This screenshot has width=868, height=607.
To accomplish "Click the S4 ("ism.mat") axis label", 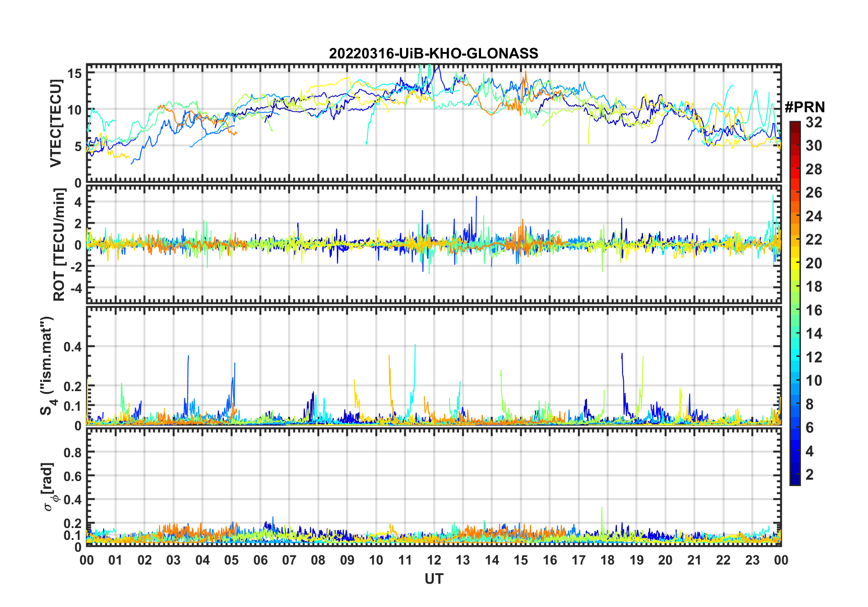I will click(47, 366).
